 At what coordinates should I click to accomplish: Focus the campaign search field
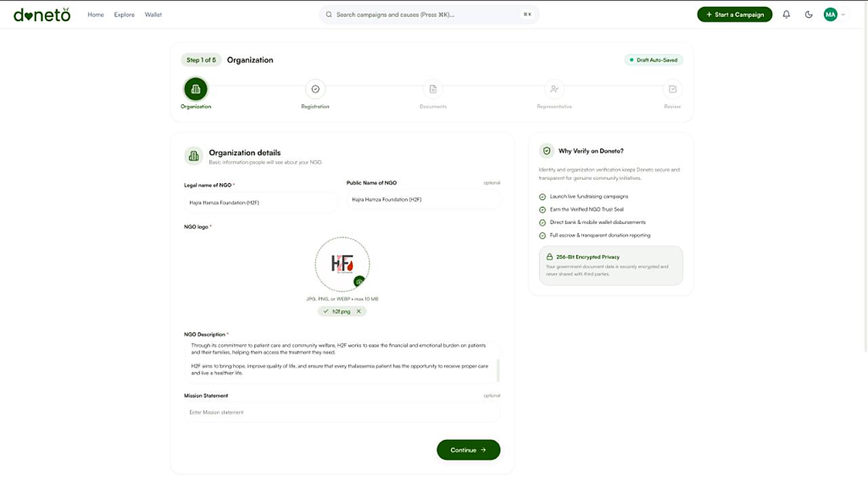coord(429,14)
